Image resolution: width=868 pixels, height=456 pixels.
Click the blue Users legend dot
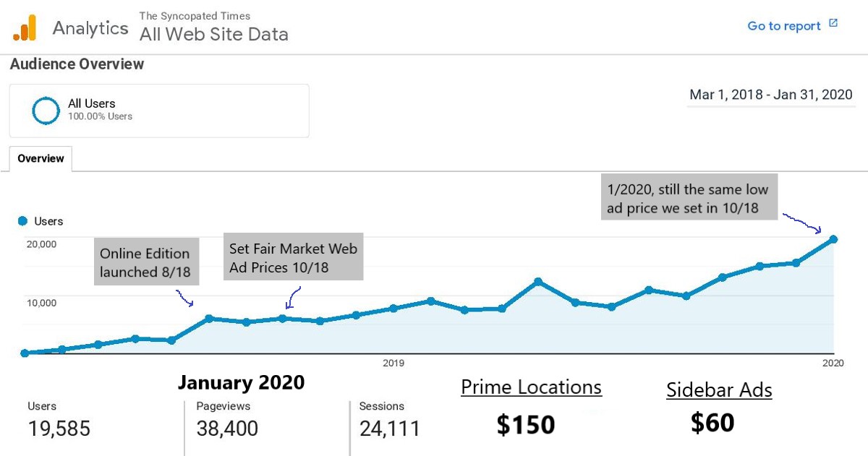click(22, 221)
